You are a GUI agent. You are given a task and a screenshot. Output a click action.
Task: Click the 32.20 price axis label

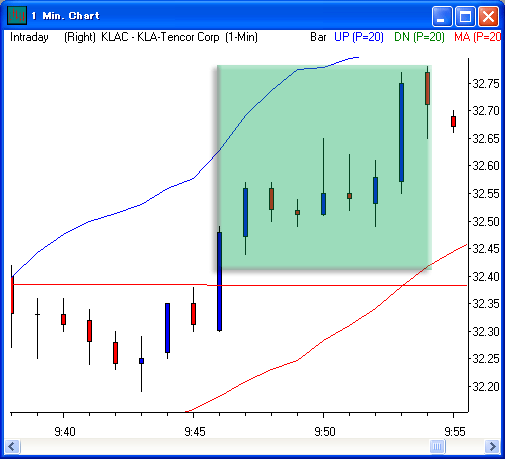pyautogui.click(x=486, y=387)
